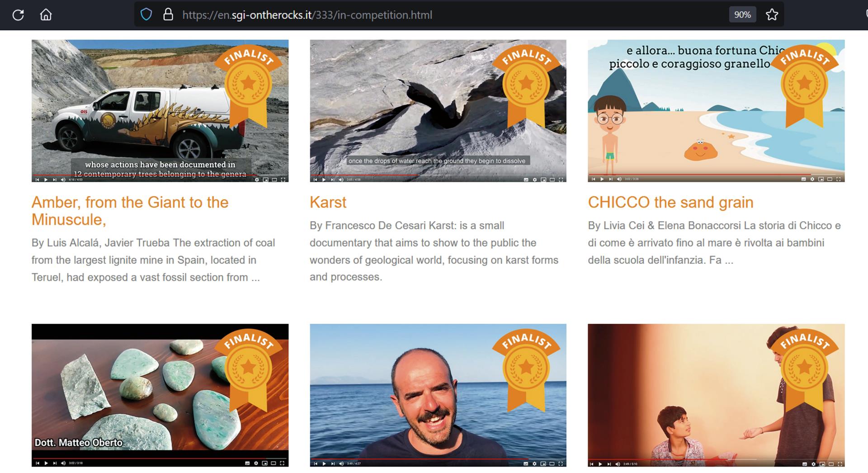The height and width of the screenshot is (473, 868).
Task: Reload the page with the refresh icon
Action: (x=18, y=15)
